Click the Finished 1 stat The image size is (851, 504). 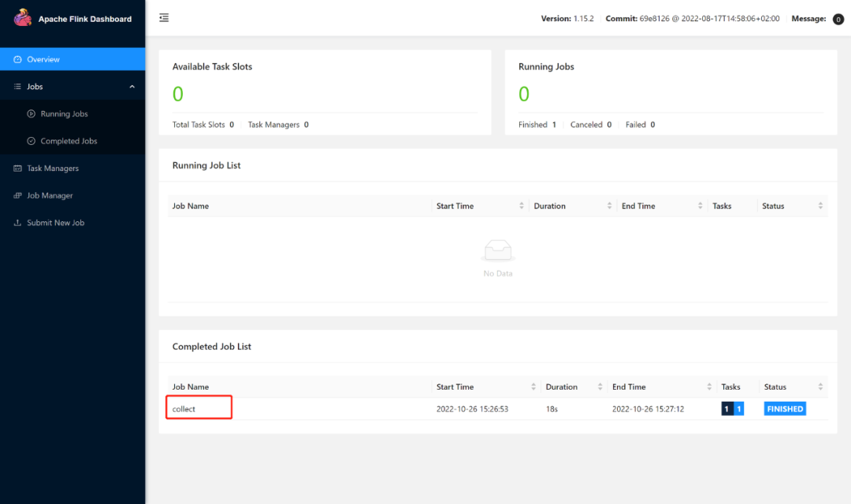click(x=537, y=124)
